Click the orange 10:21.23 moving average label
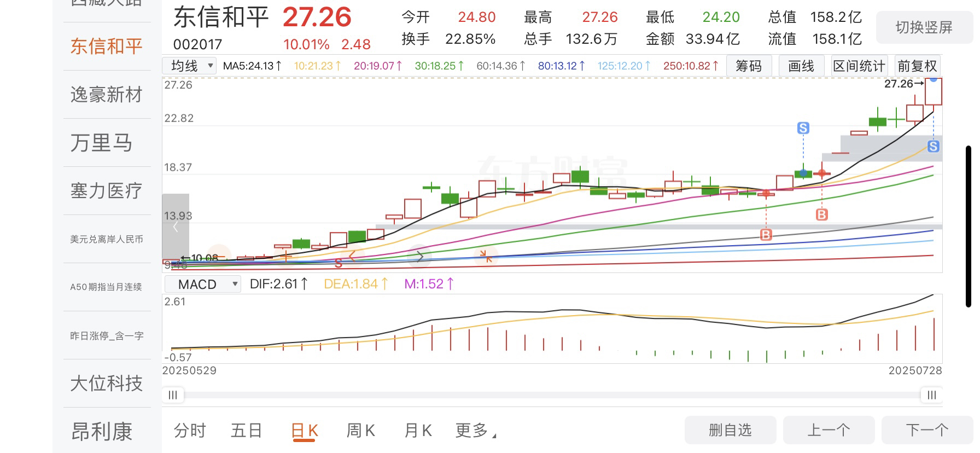This screenshot has width=980, height=453. tap(318, 66)
